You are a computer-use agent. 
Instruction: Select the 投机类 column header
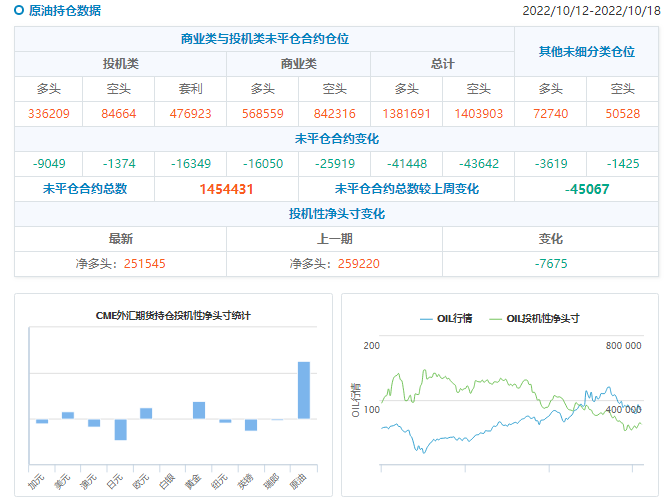(x=120, y=63)
